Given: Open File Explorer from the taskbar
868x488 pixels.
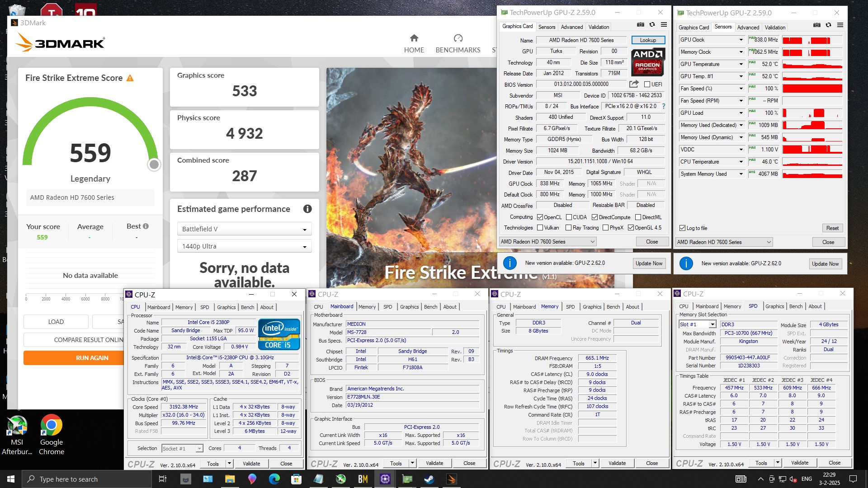Looking at the screenshot, I should 230,479.
